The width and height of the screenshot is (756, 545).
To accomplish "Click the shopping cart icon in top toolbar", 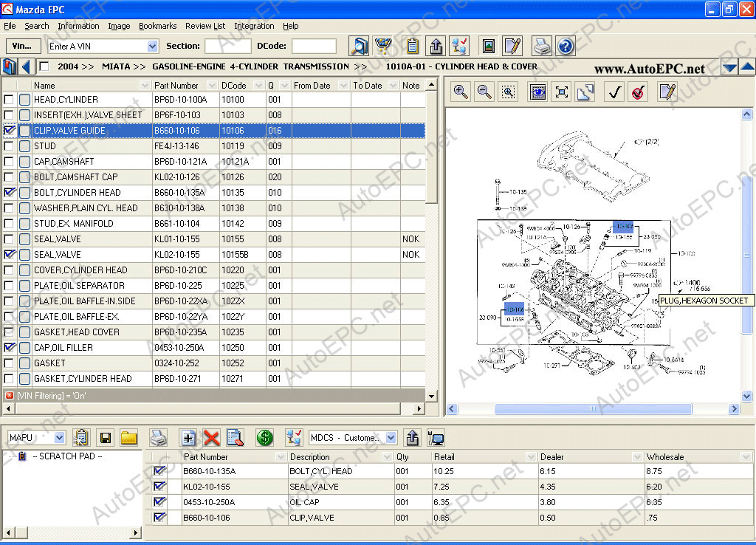I will pos(382,47).
